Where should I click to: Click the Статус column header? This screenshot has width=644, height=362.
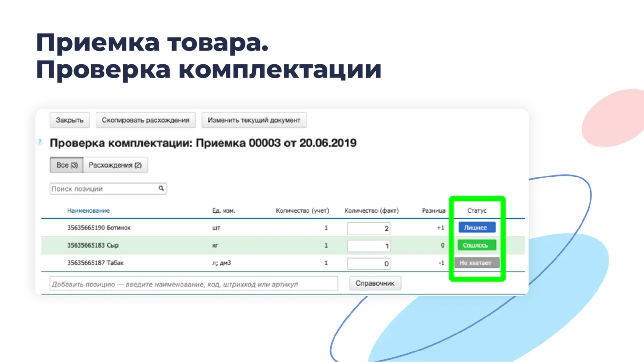click(x=477, y=211)
